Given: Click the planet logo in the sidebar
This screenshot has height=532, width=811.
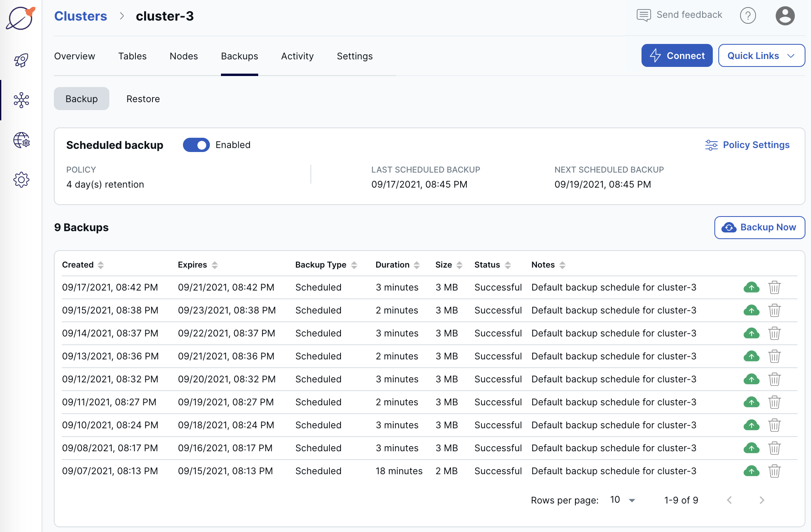Looking at the screenshot, I should [21, 18].
